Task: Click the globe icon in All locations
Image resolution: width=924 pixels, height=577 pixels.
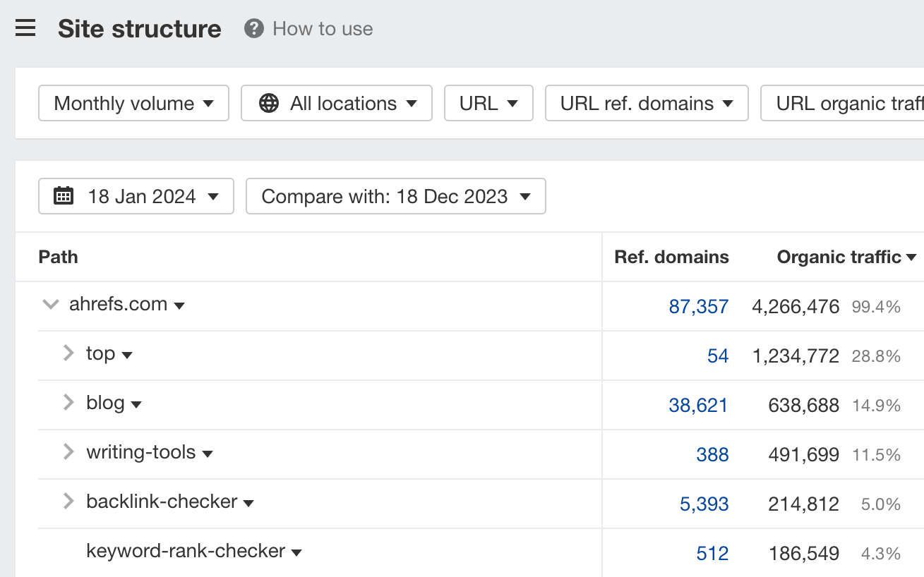Action: coord(268,104)
